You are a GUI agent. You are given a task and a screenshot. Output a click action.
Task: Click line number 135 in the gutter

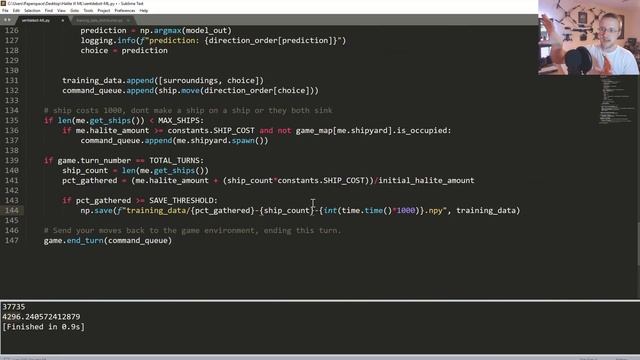tap(11, 120)
